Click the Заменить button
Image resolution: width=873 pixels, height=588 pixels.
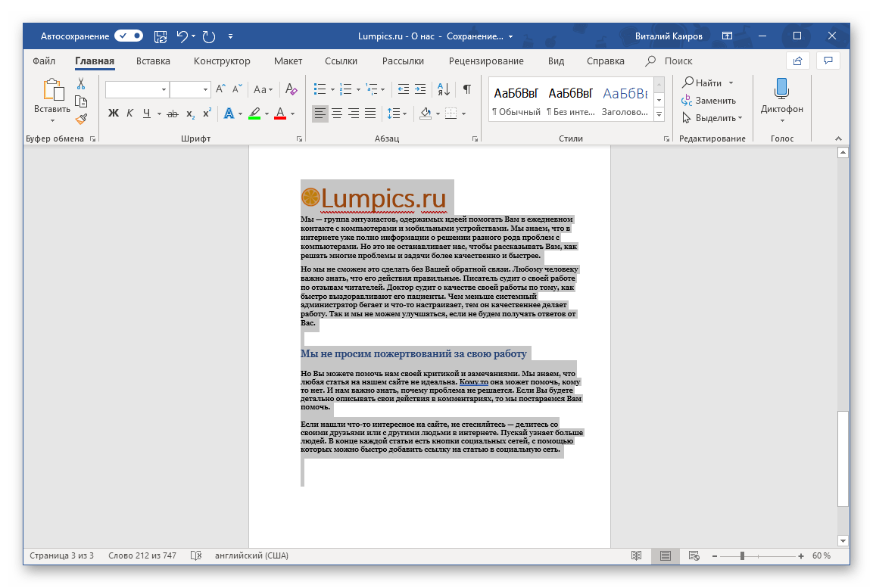tap(709, 100)
